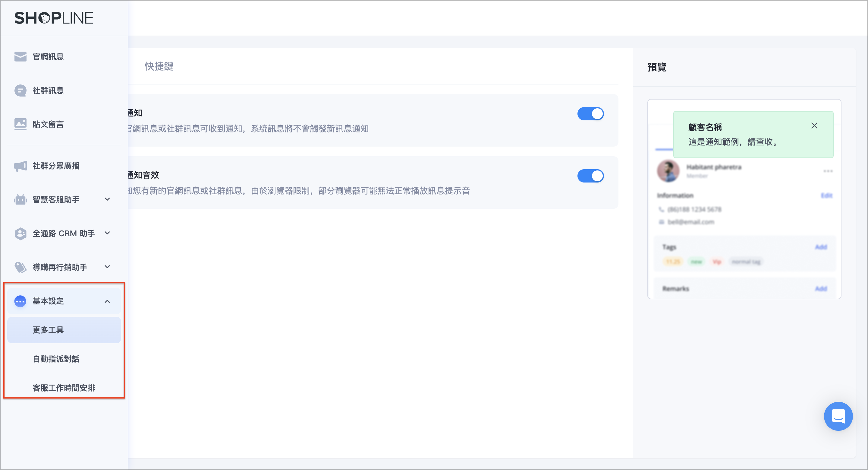868x470 pixels.
Task: Click the 通知音效 setting label
Action: coord(143,175)
